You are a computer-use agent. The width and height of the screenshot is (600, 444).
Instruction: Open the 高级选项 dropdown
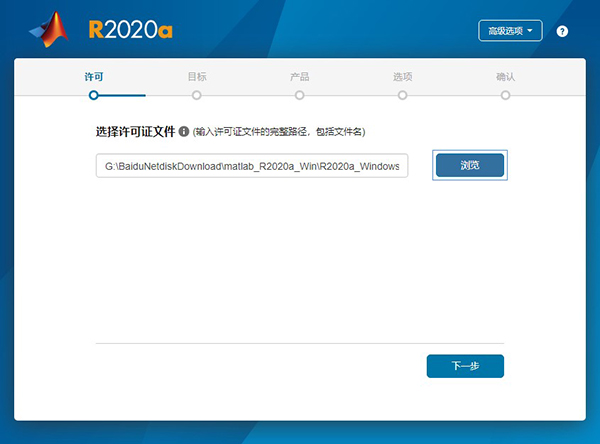pos(510,31)
